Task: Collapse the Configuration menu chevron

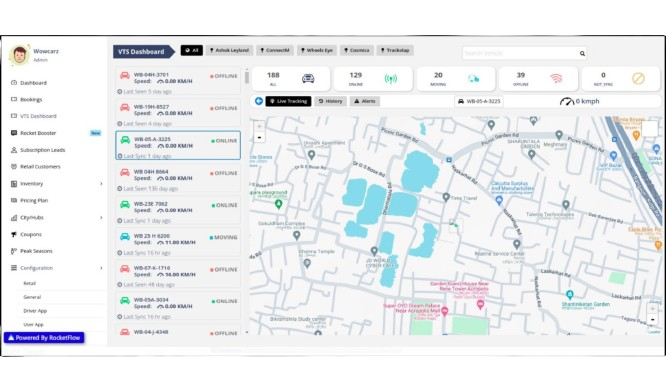Action: click(x=101, y=268)
